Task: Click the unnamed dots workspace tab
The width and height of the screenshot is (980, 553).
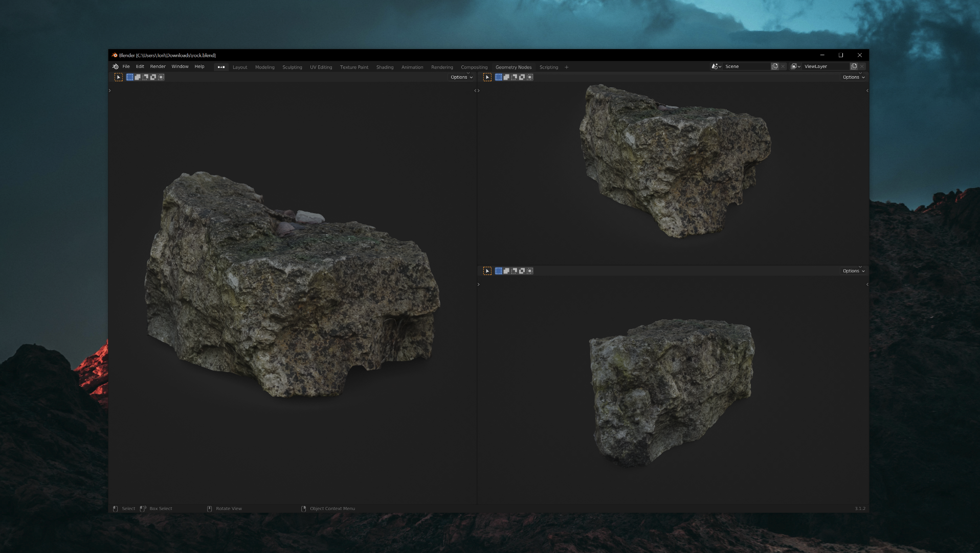Action: point(221,67)
